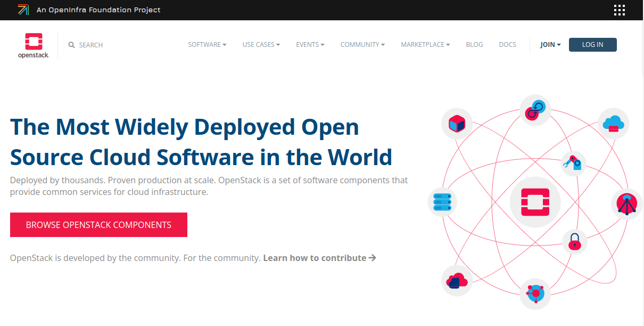
Task: Click the Log In button
Action: [x=593, y=45]
